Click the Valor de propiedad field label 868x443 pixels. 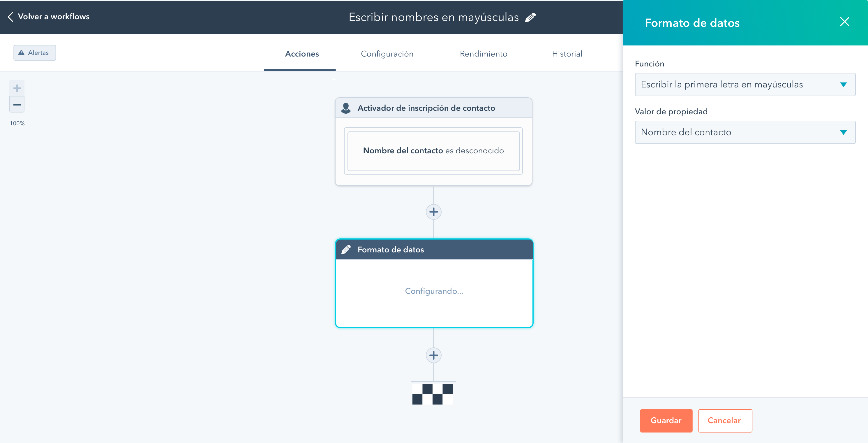pyautogui.click(x=671, y=112)
